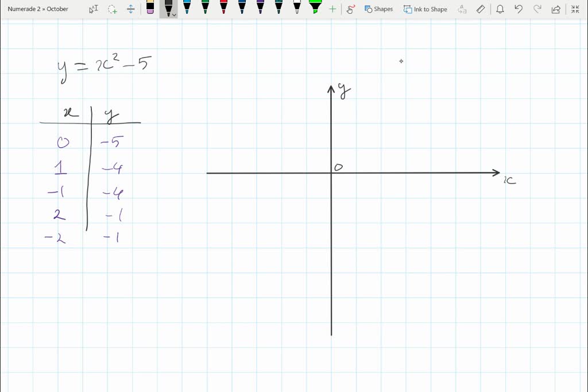Select the purple pen
This screenshot has width=588, height=392.
pos(260,7)
